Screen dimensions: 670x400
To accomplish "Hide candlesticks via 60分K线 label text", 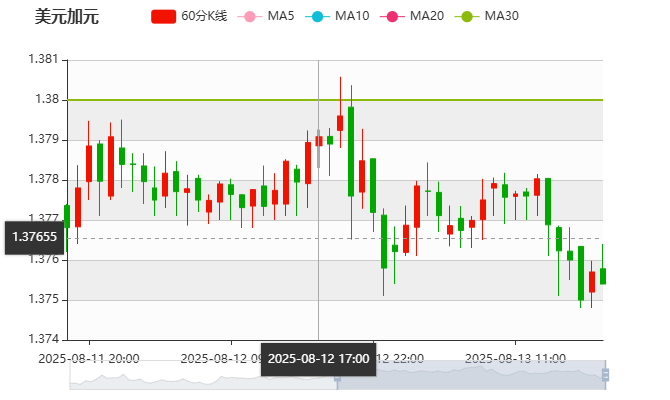I will (204, 16).
